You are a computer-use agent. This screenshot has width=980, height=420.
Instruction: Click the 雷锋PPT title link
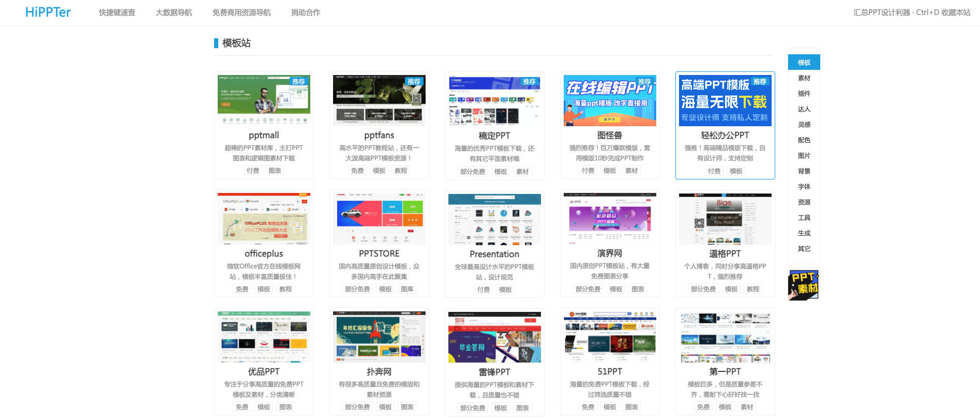tap(494, 372)
